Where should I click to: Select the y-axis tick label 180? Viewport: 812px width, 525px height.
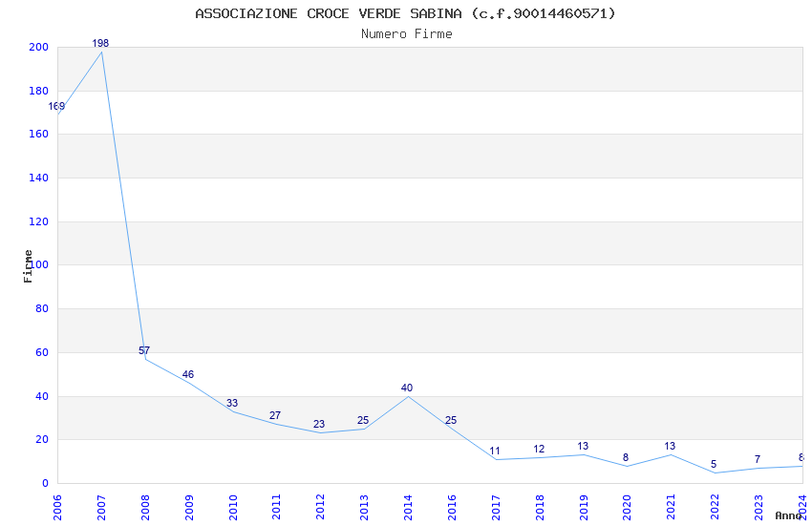[x=38, y=91]
